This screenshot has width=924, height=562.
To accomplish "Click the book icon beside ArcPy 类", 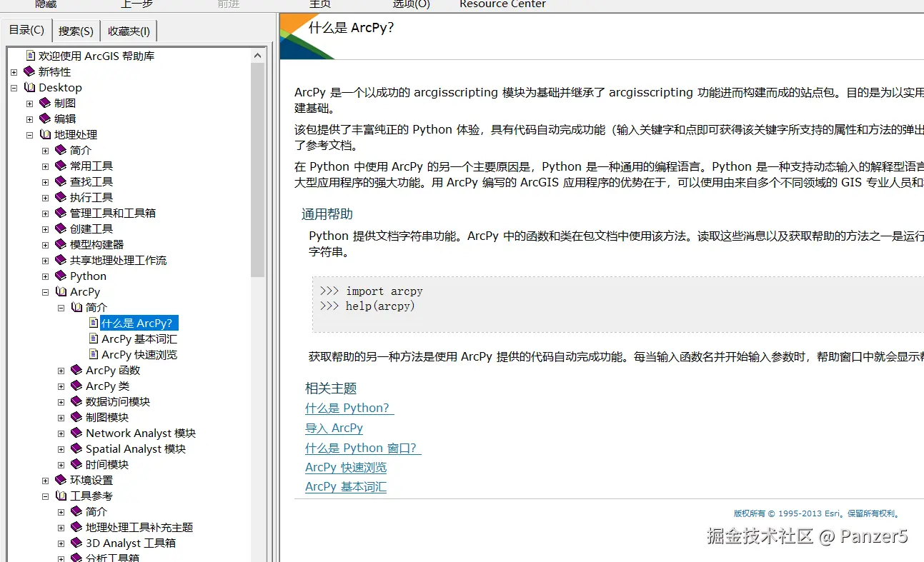I will point(76,386).
